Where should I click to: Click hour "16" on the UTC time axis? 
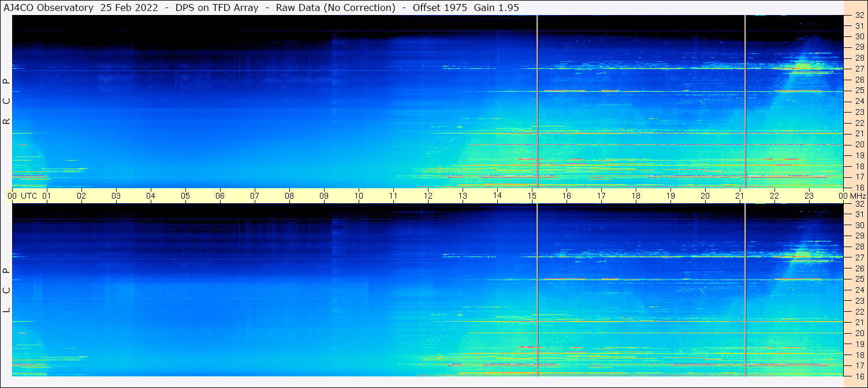coord(567,196)
